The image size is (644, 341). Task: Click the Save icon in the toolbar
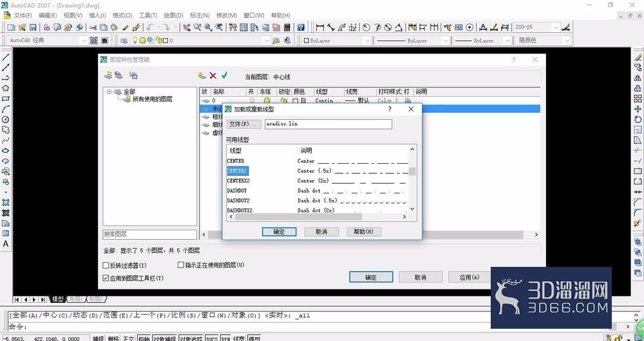pyautogui.click(x=33, y=28)
